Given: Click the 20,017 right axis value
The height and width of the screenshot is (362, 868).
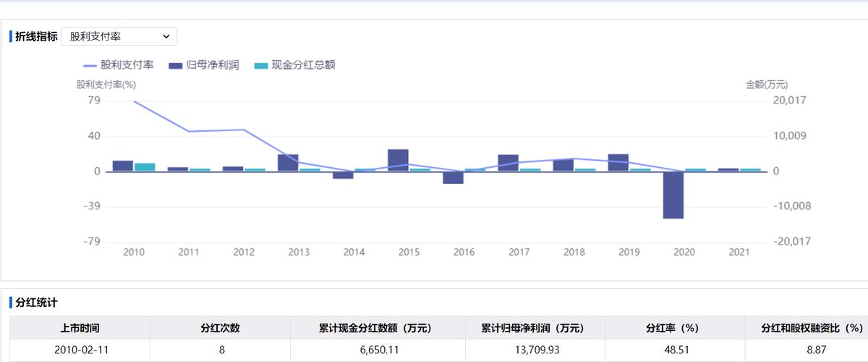Looking at the screenshot, I should [x=789, y=101].
